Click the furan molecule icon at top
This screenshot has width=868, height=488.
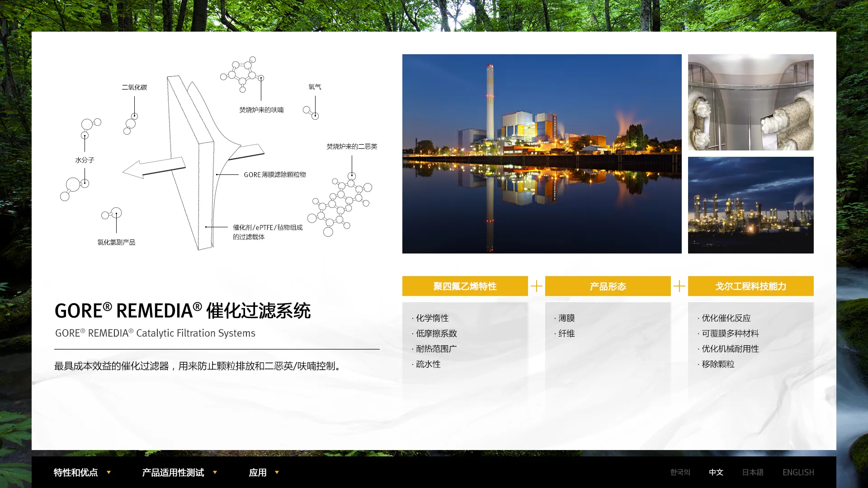[241, 73]
